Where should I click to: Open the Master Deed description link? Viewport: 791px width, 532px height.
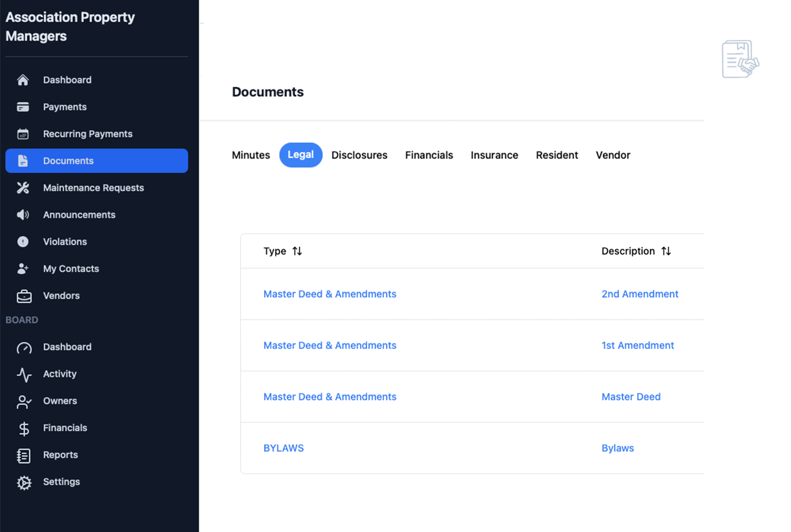pos(631,397)
